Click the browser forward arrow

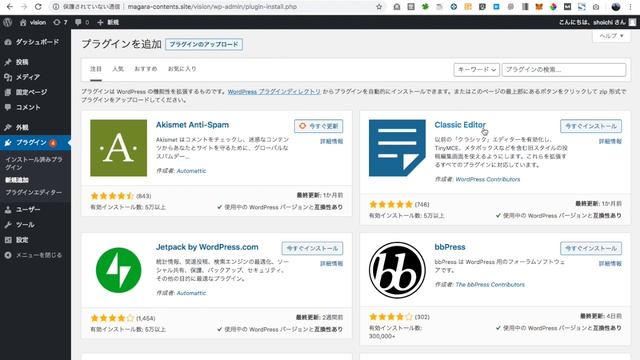(x=24, y=7)
